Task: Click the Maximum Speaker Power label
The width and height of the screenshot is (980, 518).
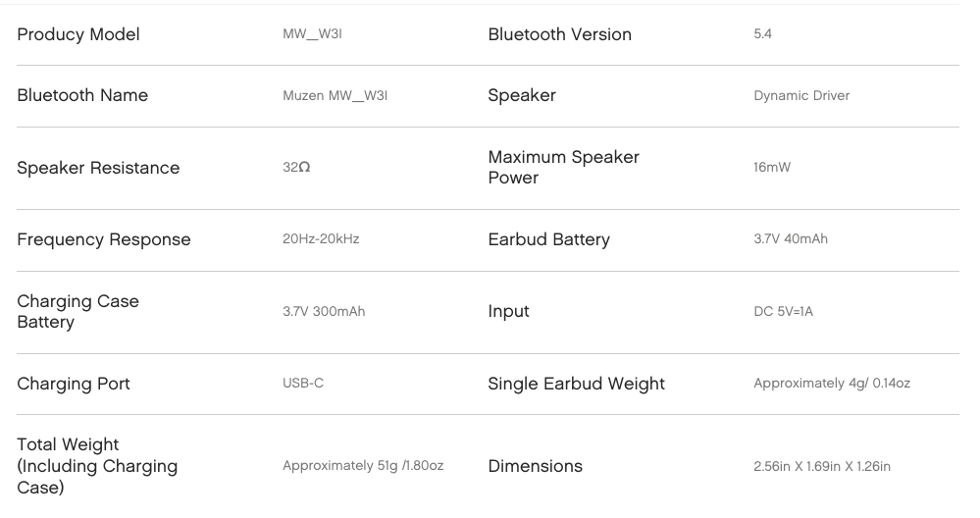Action: [x=563, y=167]
